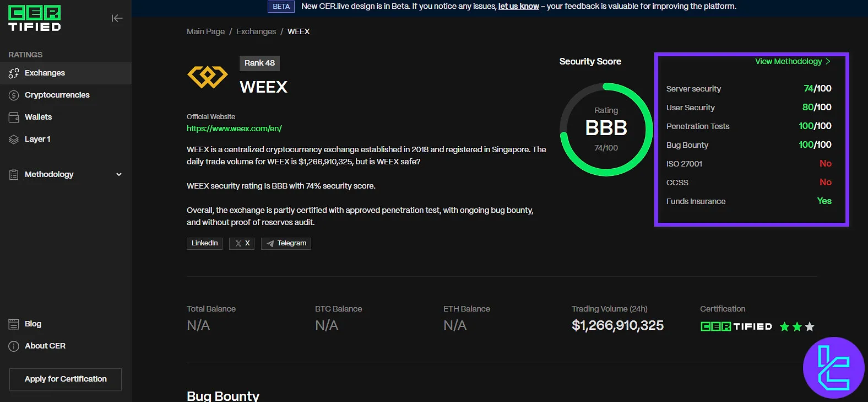Go to the Wallets section

[x=66, y=117]
